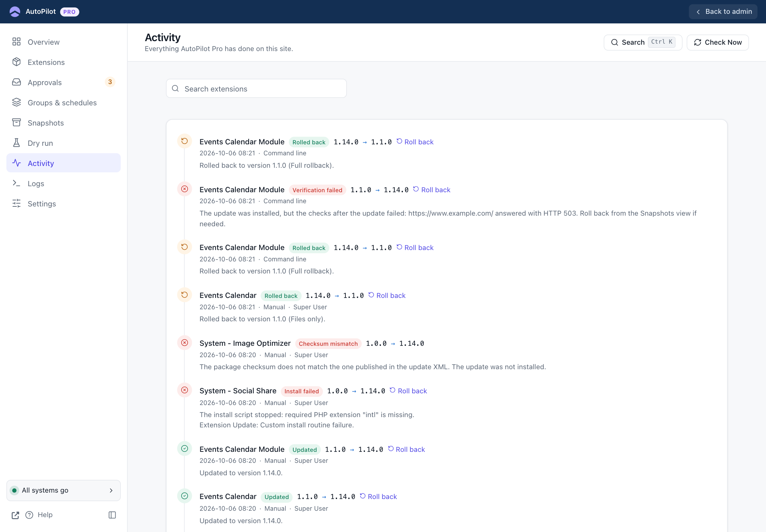
Task: Navigate to Groups & schedules
Action: point(63,102)
